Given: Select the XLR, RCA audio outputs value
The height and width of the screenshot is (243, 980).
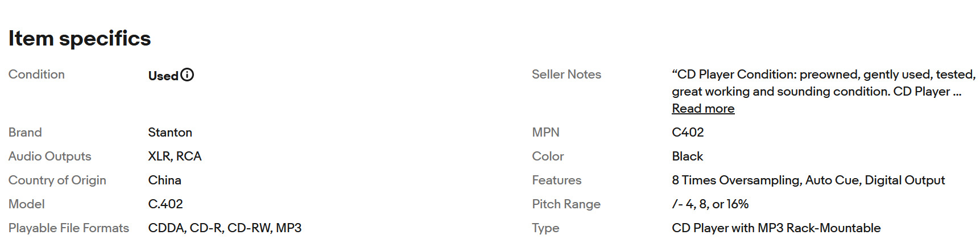Looking at the screenshot, I should pos(175,156).
